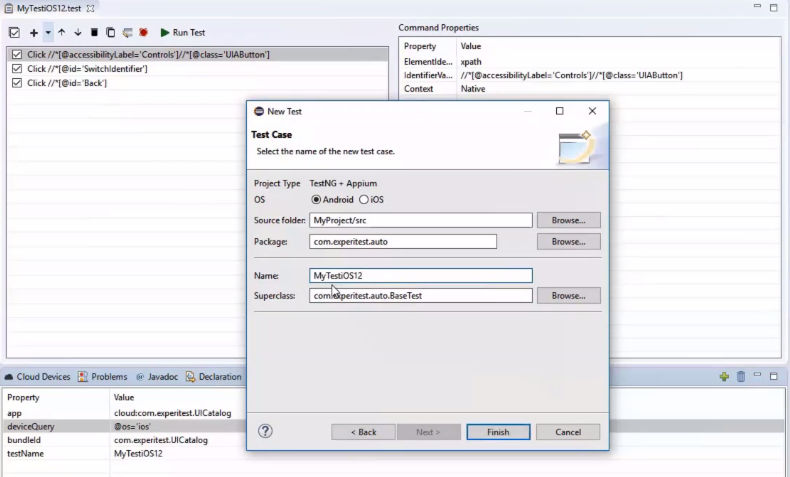
Task: Click the red bug debug icon
Action: point(144,33)
